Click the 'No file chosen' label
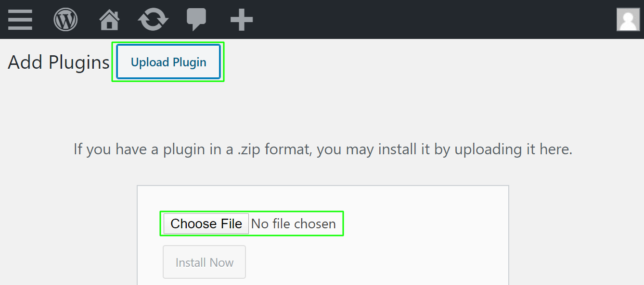 click(294, 224)
